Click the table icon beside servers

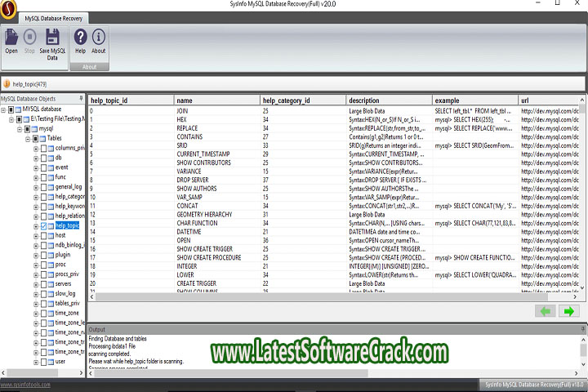coord(51,284)
